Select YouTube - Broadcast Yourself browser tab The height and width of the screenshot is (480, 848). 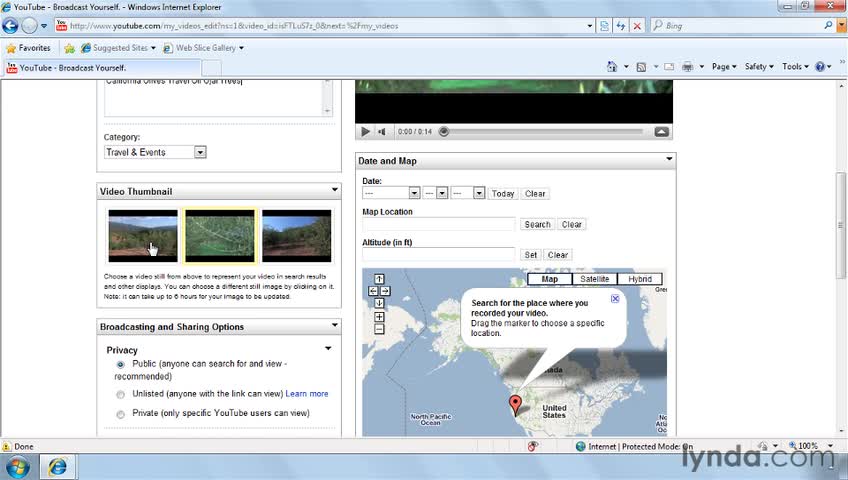coord(102,68)
